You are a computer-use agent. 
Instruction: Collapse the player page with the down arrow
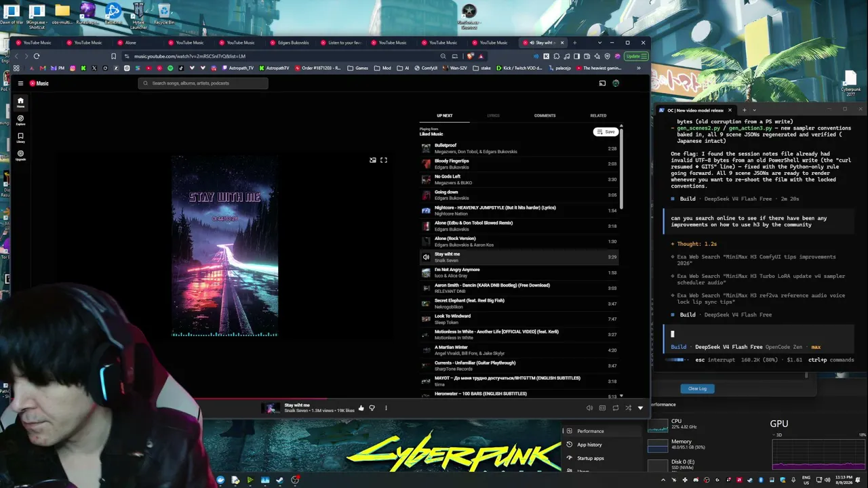pos(640,408)
